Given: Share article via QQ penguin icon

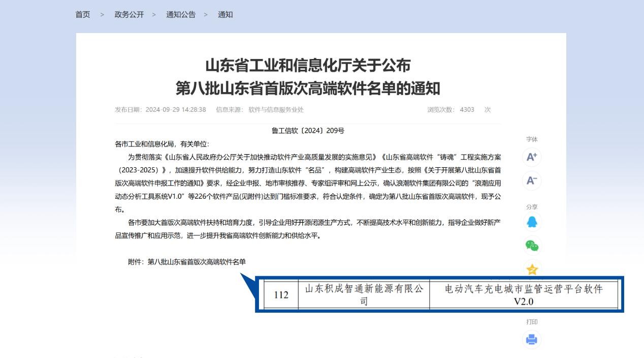Looking at the screenshot, I should pos(531,222).
